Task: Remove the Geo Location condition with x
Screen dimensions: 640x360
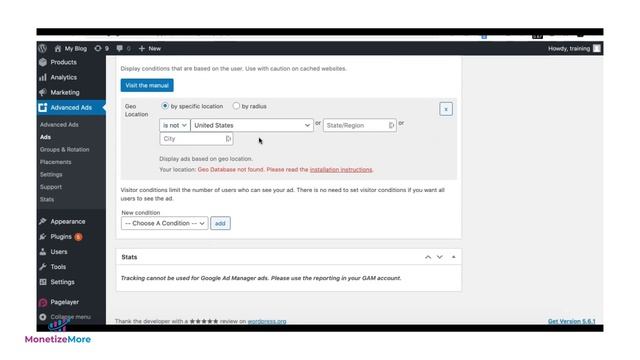Action: (x=446, y=109)
